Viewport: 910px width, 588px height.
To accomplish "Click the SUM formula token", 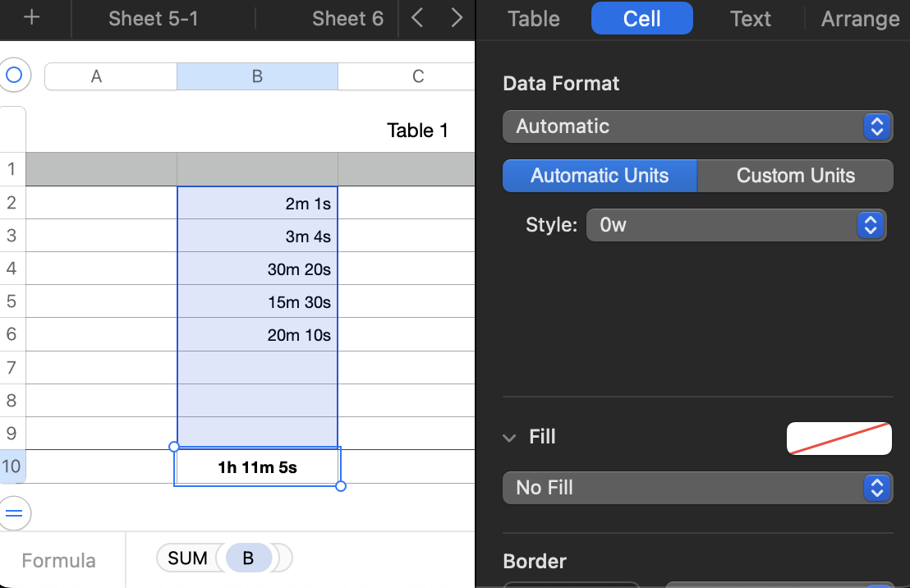I will point(187,558).
